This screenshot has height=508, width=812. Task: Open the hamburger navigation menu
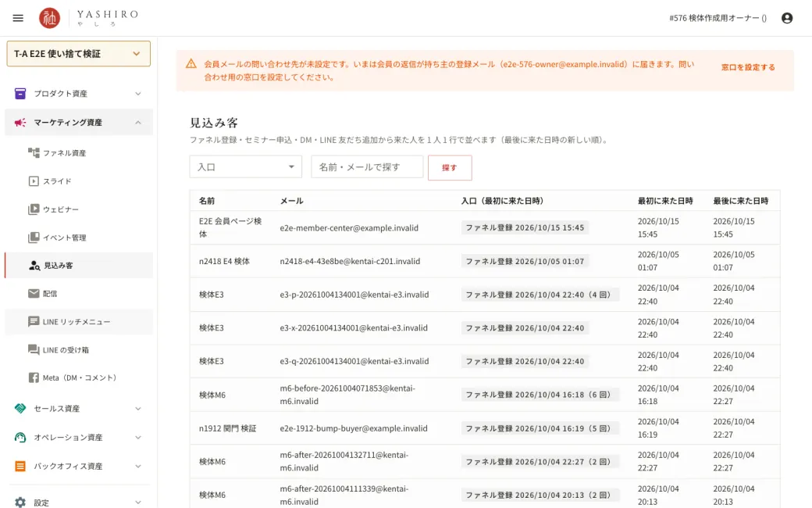pyautogui.click(x=18, y=18)
